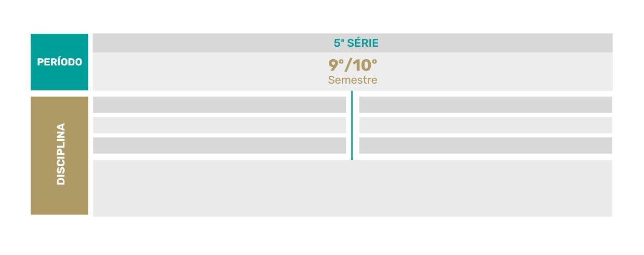
Task: Click the teal vertical divider between columns
Action: coord(352,125)
